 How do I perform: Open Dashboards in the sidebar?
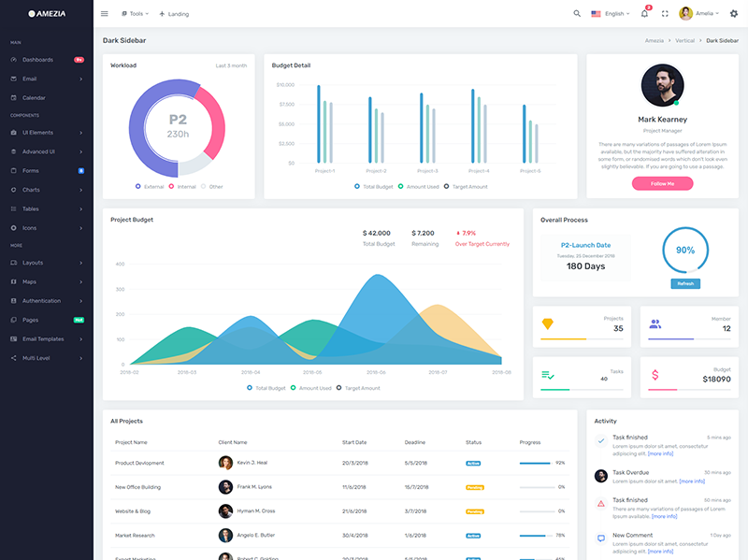[x=37, y=60]
